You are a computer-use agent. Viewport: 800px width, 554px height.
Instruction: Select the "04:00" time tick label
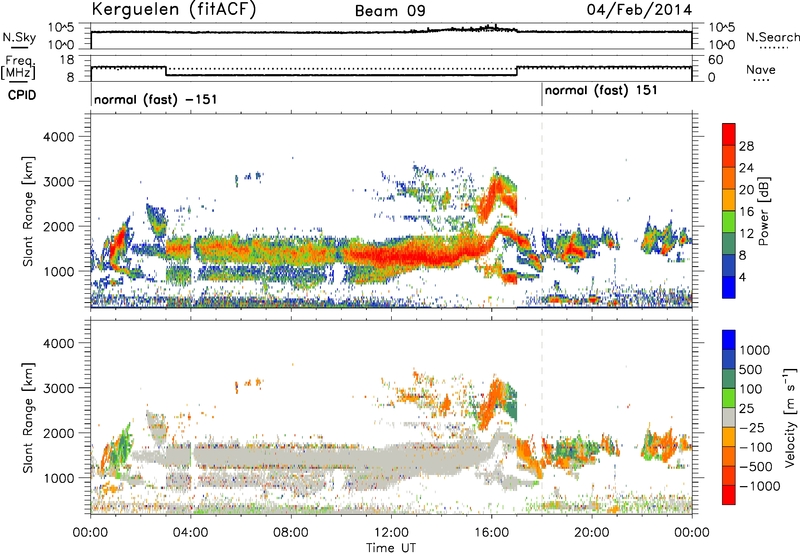point(191,533)
